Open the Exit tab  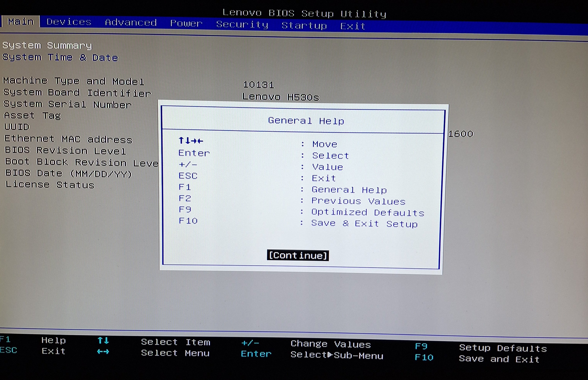pyautogui.click(x=353, y=26)
